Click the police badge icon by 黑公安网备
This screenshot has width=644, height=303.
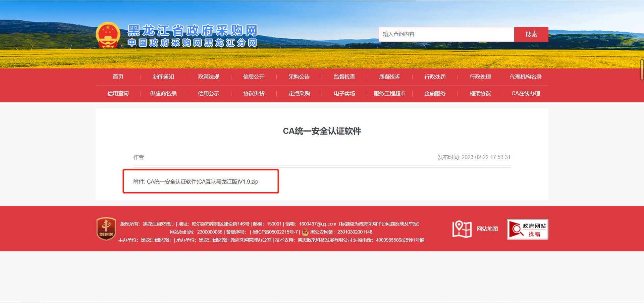(x=305, y=232)
